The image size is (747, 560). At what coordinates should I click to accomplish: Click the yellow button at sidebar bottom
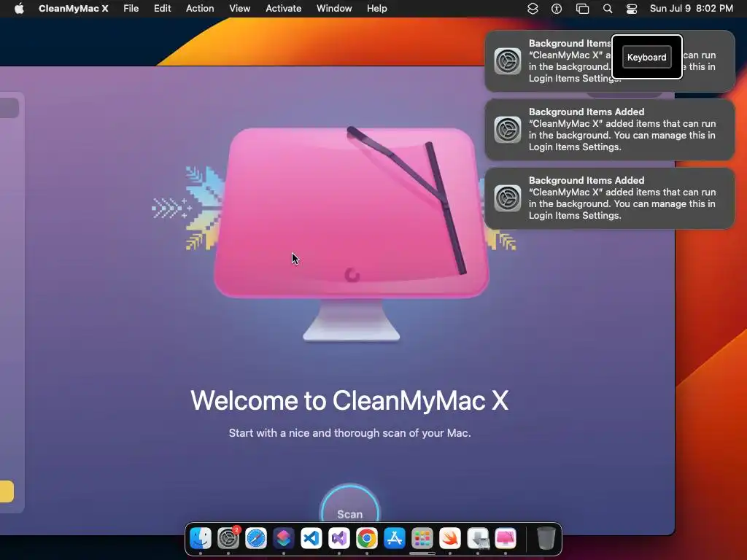tap(7, 491)
